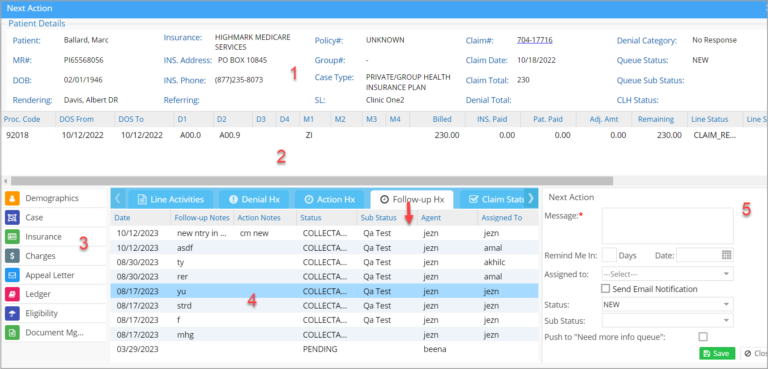This screenshot has height=369, width=768.
Task: Open claim number 704-17716 link
Action: pyautogui.click(x=535, y=40)
